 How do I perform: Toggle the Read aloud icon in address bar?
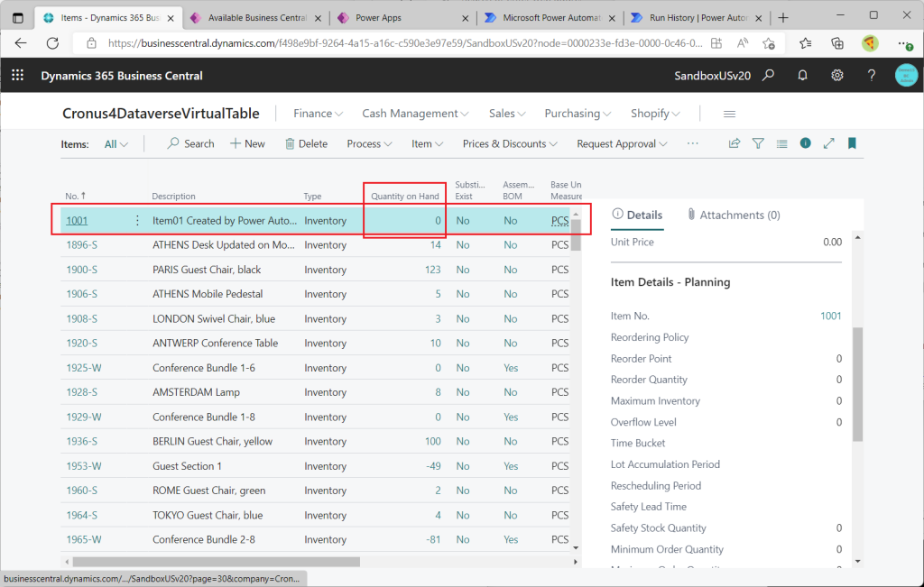[743, 43]
